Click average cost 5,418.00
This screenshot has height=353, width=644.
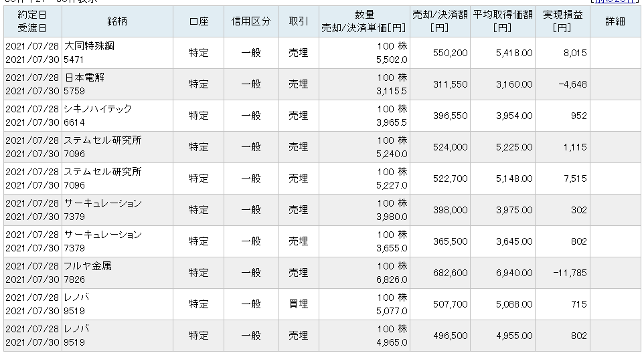tap(514, 53)
